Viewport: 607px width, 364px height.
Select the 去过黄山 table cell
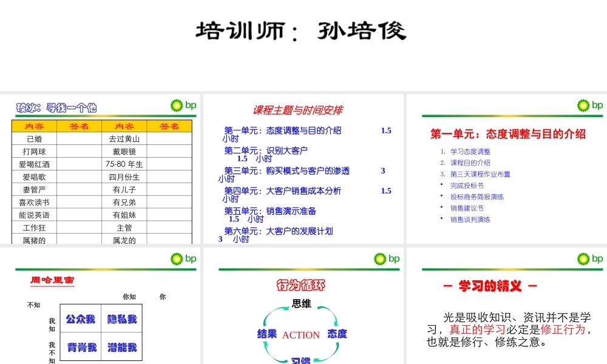click(x=124, y=139)
